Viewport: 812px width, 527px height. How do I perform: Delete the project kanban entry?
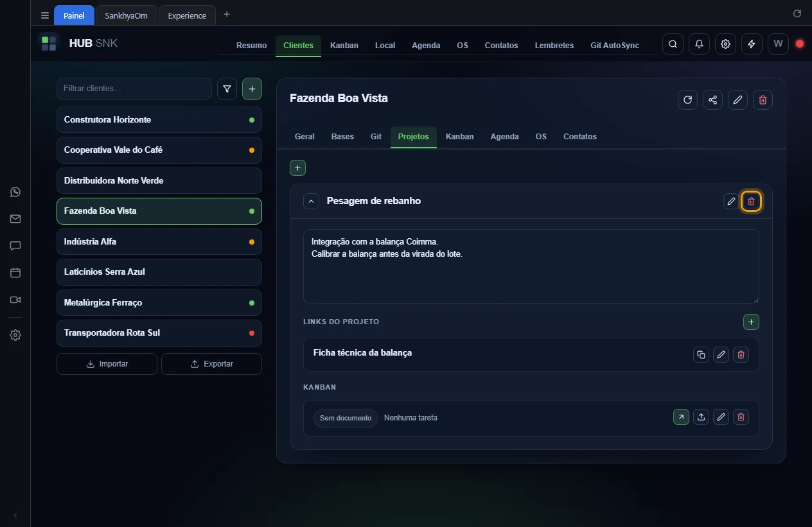(x=741, y=417)
